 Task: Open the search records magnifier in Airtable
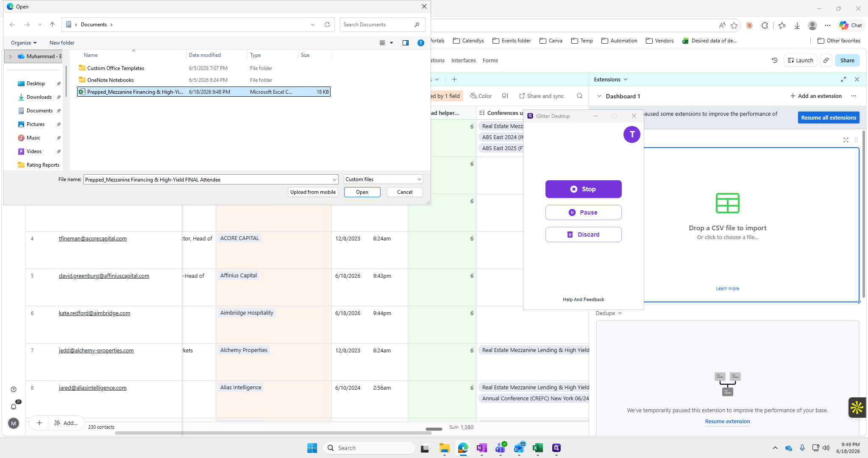click(580, 96)
